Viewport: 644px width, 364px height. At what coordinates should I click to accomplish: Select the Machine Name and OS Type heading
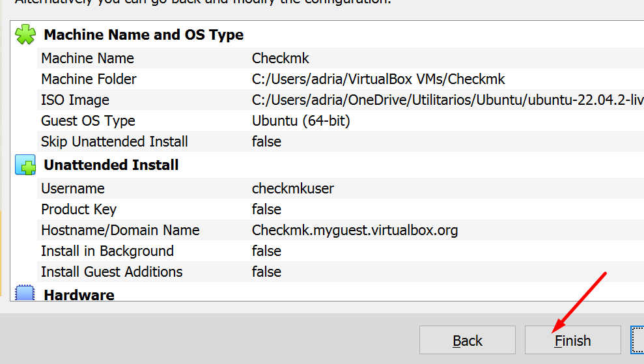[144, 35]
